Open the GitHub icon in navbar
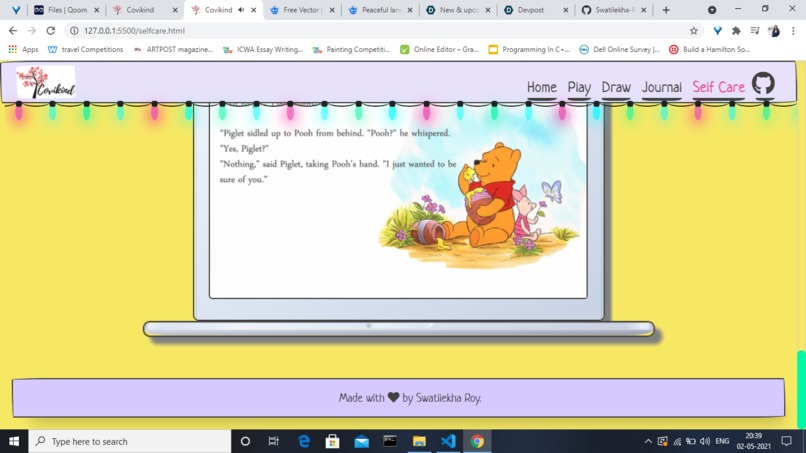 [x=763, y=83]
